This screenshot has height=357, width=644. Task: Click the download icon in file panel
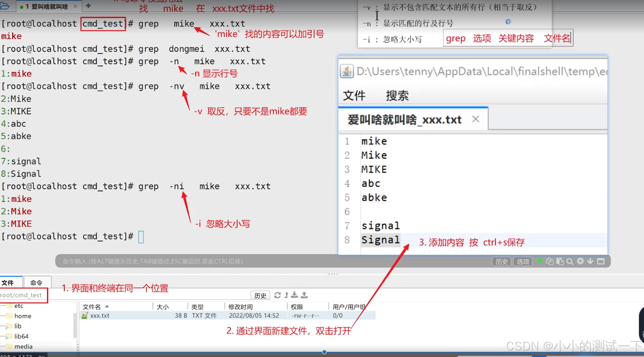click(294, 295)
